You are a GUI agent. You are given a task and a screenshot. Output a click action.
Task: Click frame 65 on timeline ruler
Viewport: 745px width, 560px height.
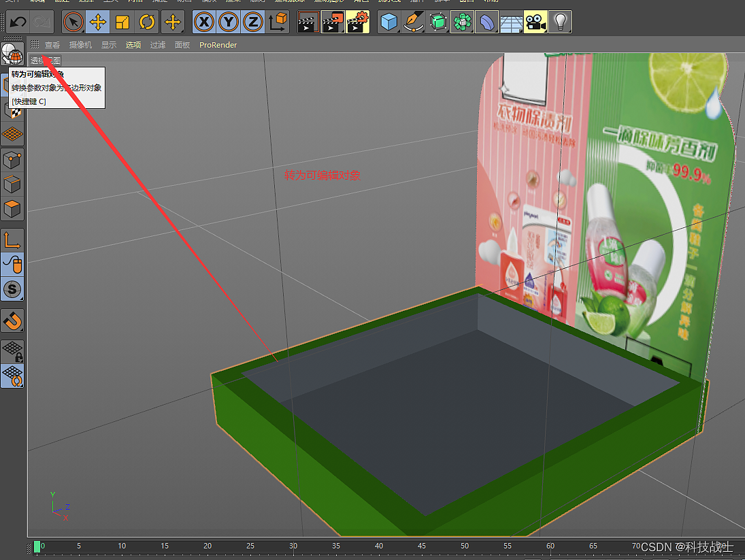click(x=593, y=546)
